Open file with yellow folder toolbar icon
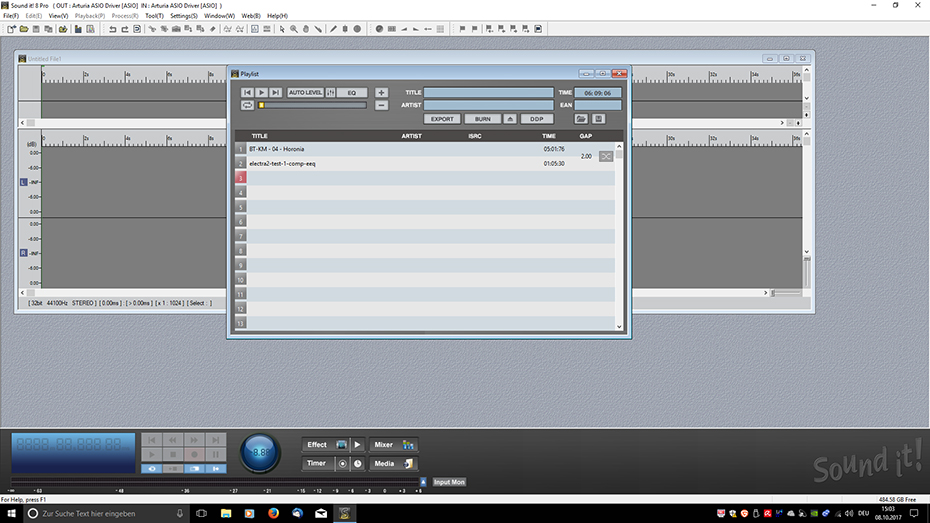This screenshot has width=930, height=523. 24,28
